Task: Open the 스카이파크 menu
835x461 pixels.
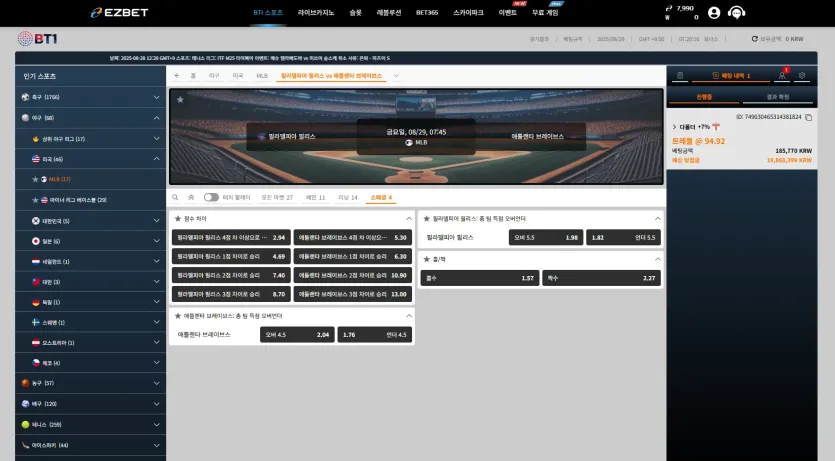Action: click(x=468, y=13)
